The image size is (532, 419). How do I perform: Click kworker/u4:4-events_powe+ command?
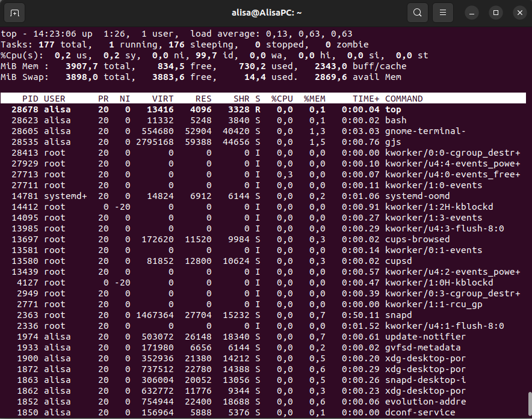(x=453, y=164)
